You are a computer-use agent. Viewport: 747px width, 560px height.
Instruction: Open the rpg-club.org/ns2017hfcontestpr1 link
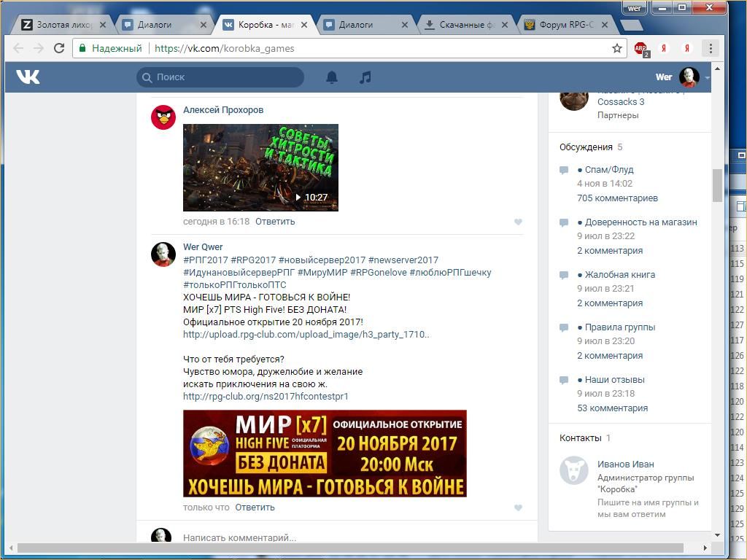[x=266, y=396]
